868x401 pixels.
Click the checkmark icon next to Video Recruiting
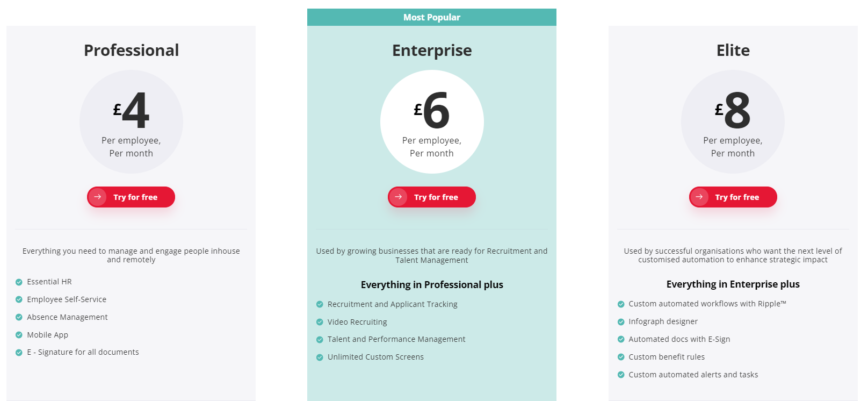tap(320, 322)
